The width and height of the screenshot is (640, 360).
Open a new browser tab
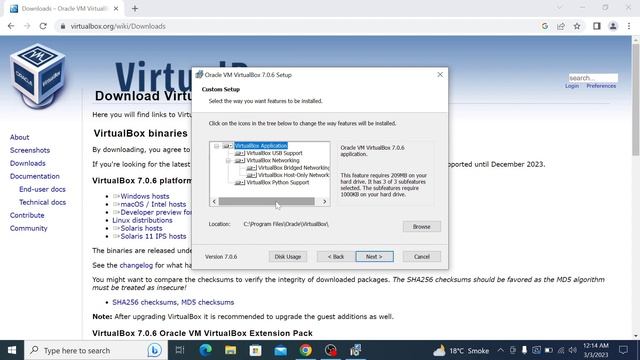coord(135,9)
